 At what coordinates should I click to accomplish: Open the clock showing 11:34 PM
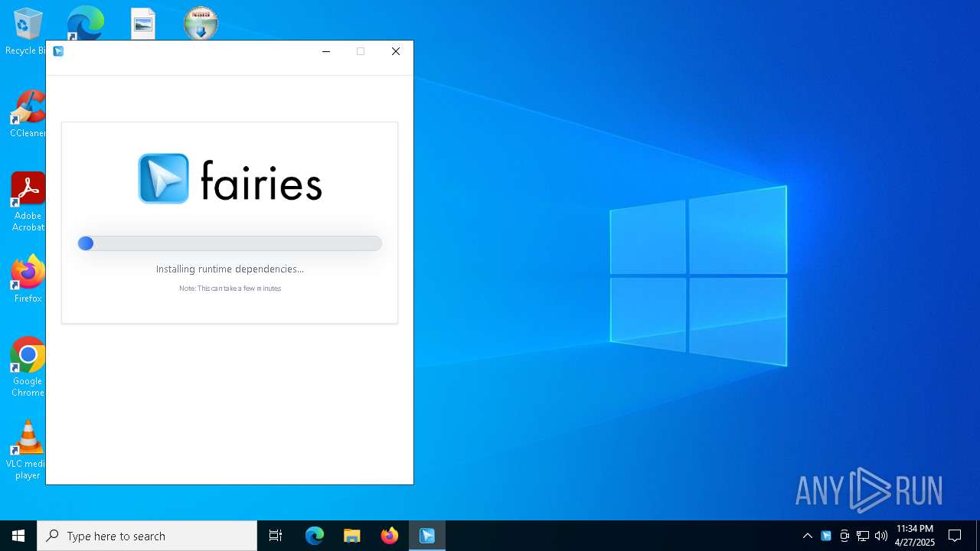pyautogui.click(x=915, y=536)
